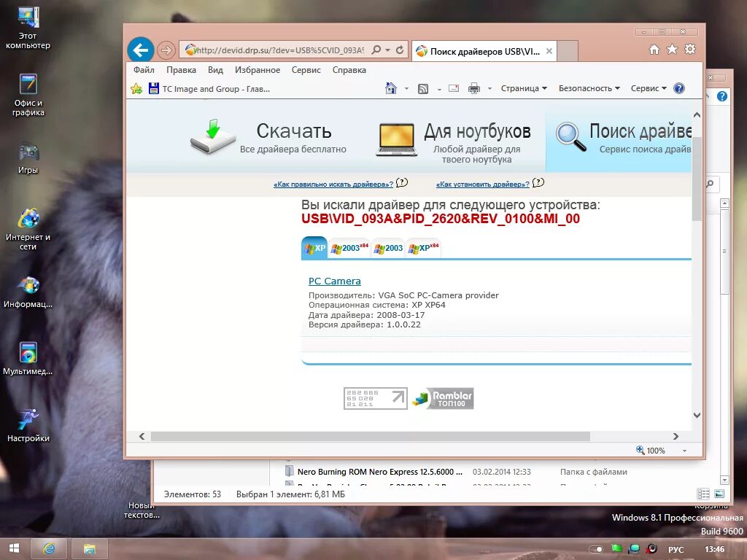Open the Справка menu
This screenshot has height=560, width=747.
click(x=349, y=70)
